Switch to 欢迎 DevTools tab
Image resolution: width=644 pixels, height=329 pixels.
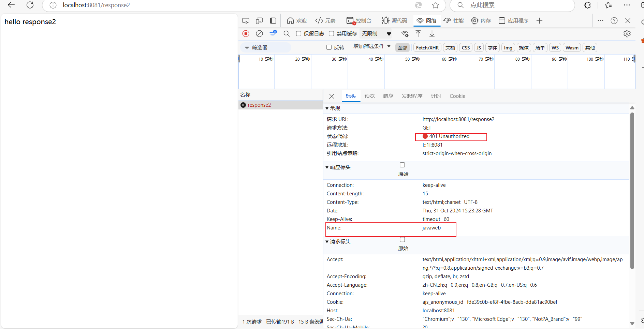coord(297,21)
